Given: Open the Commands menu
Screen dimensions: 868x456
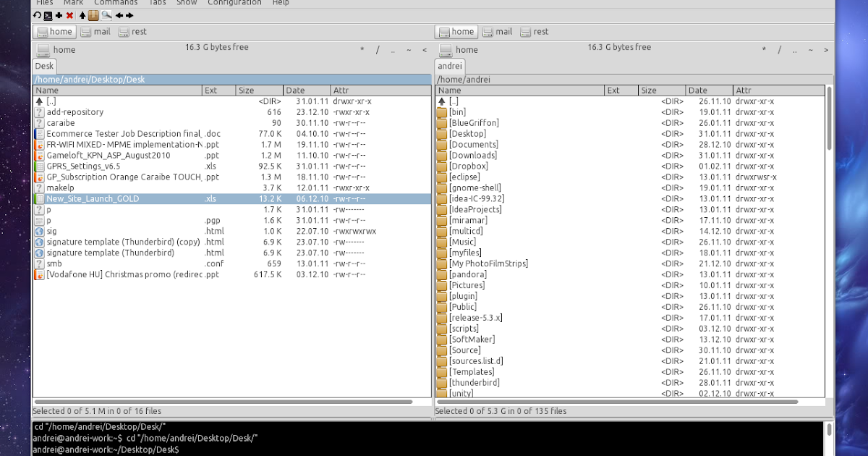Looking at the screenshot, I should 116,2.
